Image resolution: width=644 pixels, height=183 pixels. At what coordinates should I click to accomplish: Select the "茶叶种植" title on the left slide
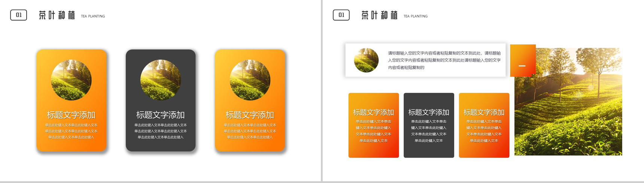pyautogui.click(x=57, y=15)
